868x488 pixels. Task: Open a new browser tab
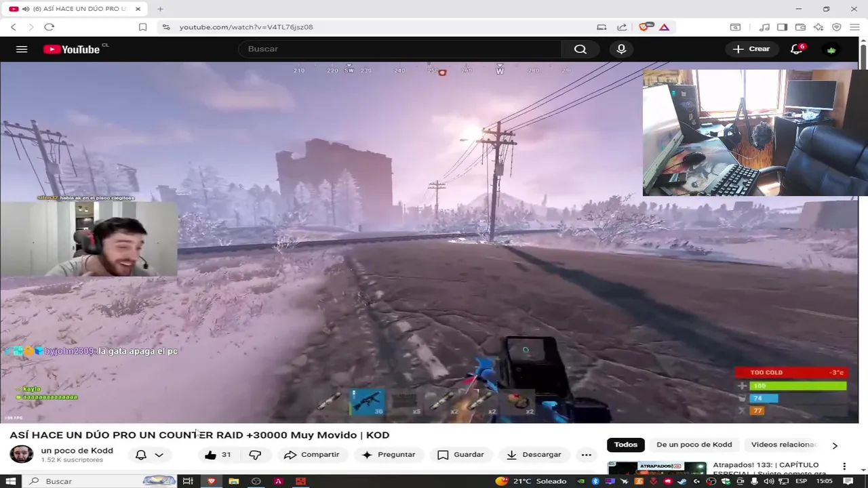[160, 9]
